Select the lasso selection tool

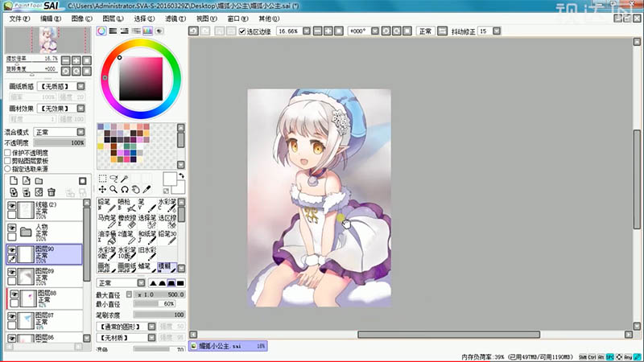point(114,178)
